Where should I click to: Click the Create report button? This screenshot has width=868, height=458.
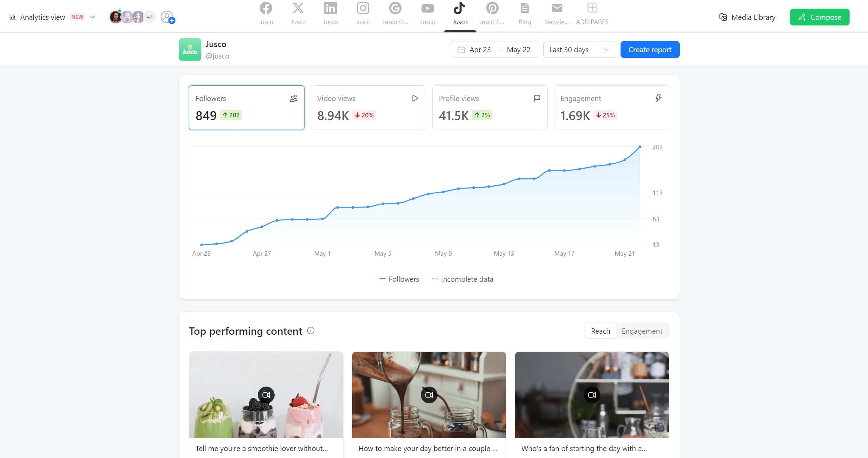tap(650, 49)
